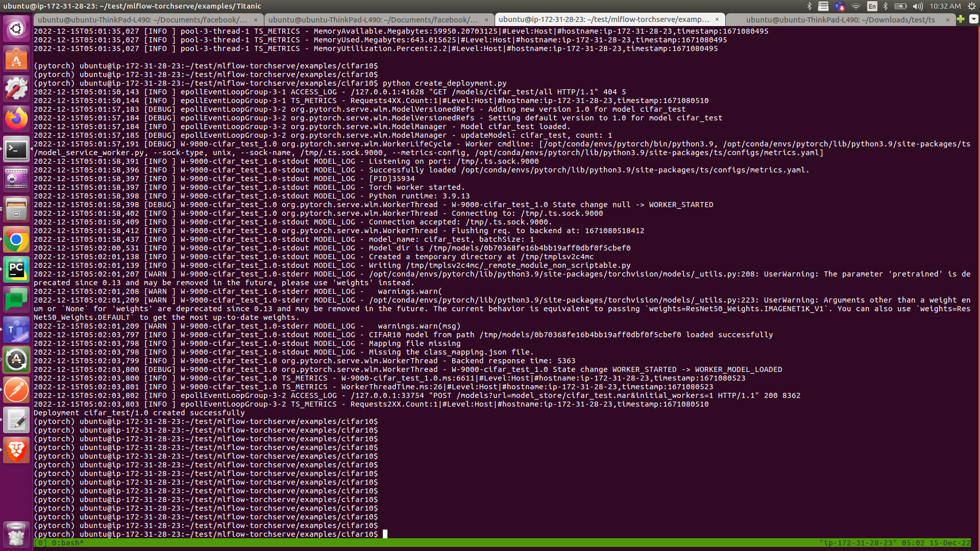Screen dimensions: 980x551
Task: Open the En keyboard language indicator
Action: pyautogui.click(x=872, y=6)
